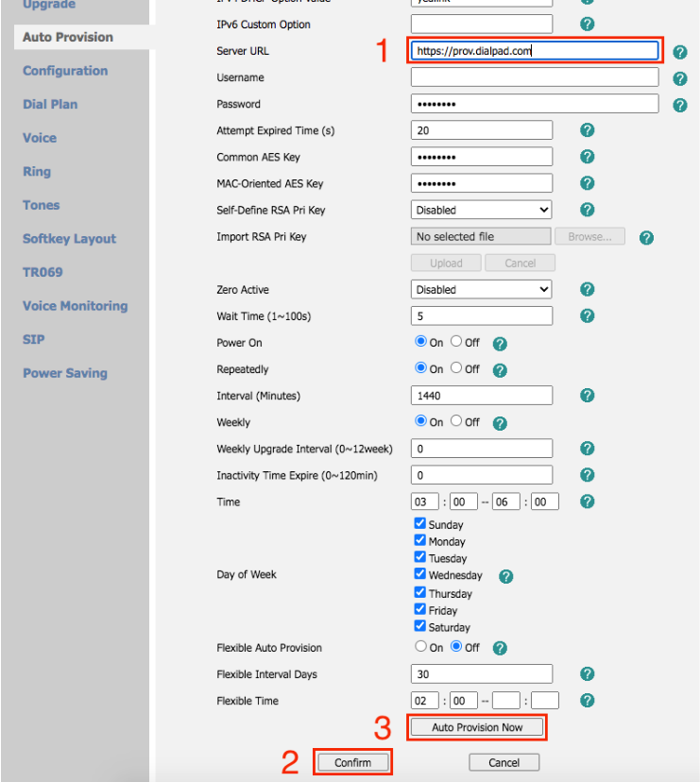Show help for Interval (Minutes)
700x782 pixels.
click(x=588, y=396)
